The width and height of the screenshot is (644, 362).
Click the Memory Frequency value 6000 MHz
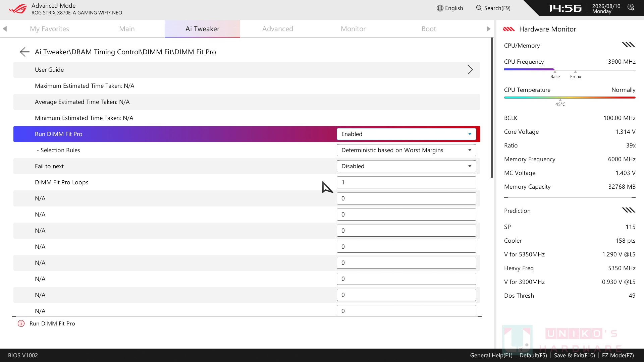point(622,159)
